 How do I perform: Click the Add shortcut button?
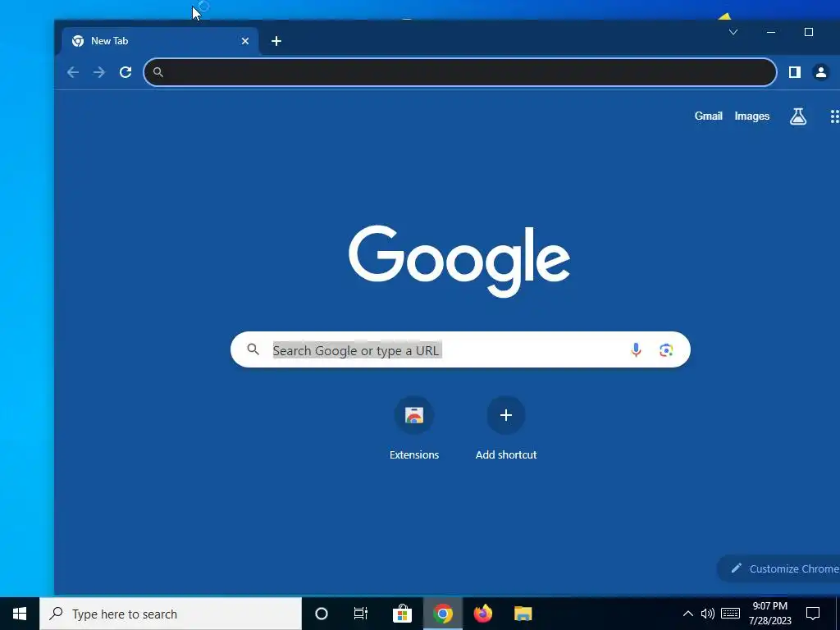click(505, 428)
